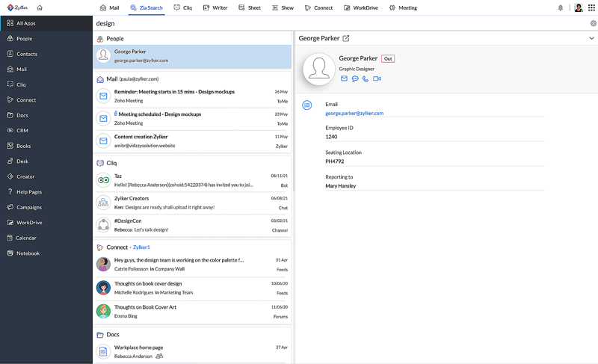Start chat with George Parker

(355, 78)
